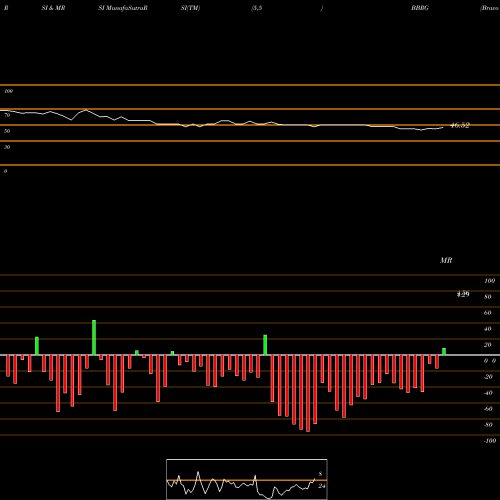Click the 'SI & MR' header label
Screen dimensions: 500x500
(x=53, y=8)
